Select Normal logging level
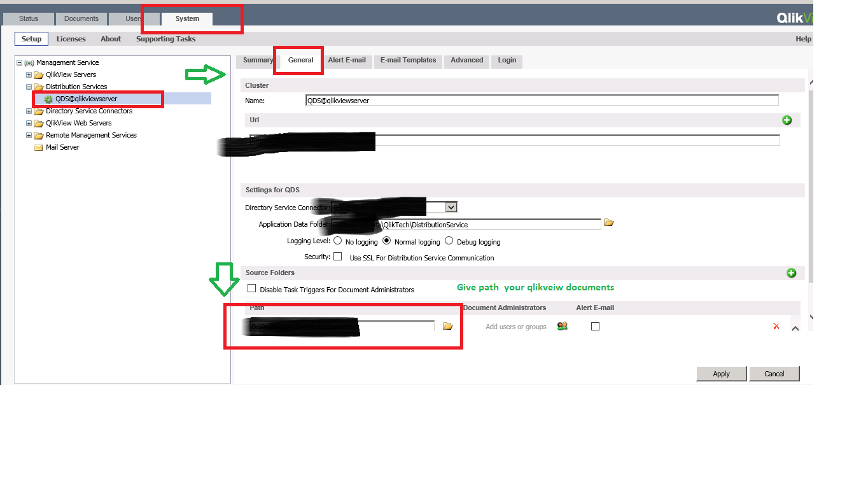 click(386, 241)
